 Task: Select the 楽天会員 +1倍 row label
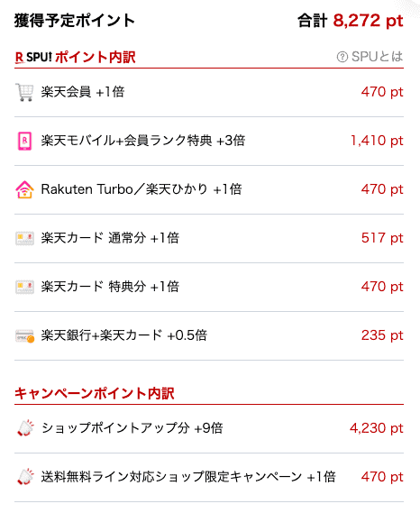point(83,92)
